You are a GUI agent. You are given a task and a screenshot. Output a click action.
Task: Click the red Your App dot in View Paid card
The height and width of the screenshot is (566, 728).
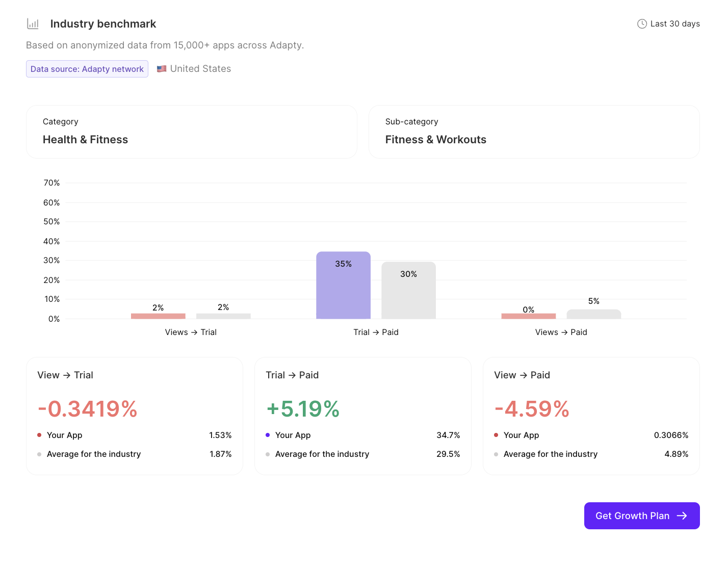(x=496, y=435)
